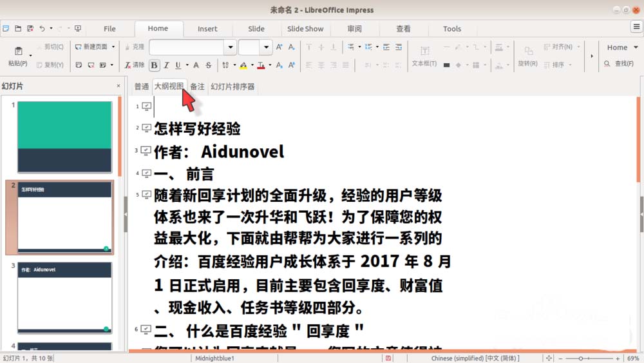
Task: Switch to the Slide tab
Action: pos(256,29)
